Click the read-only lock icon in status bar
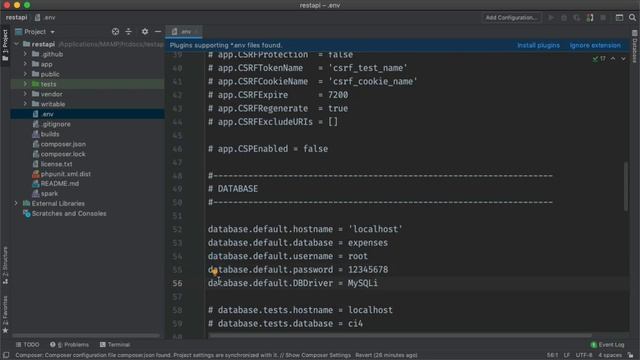 pos(631,355)
